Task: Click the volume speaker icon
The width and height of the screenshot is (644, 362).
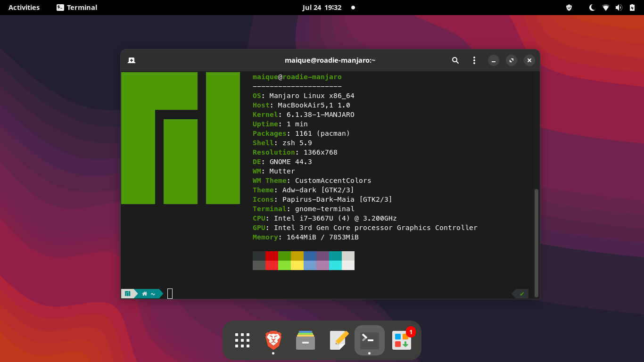Action: [619, 8]
